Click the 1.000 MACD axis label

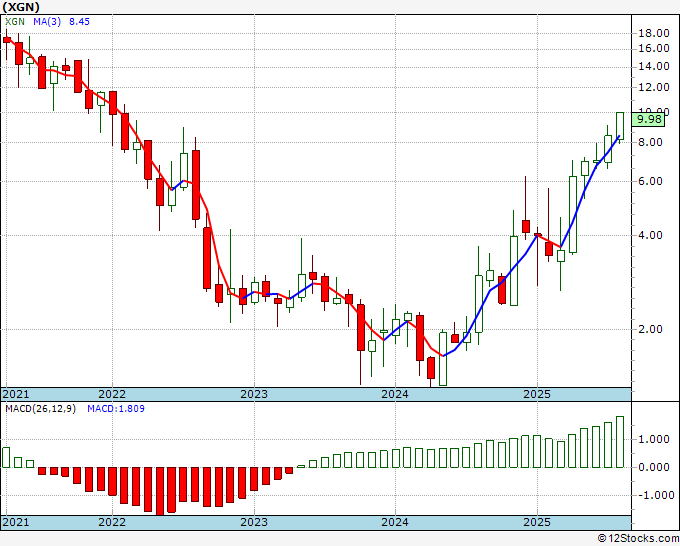coord(654,439)
